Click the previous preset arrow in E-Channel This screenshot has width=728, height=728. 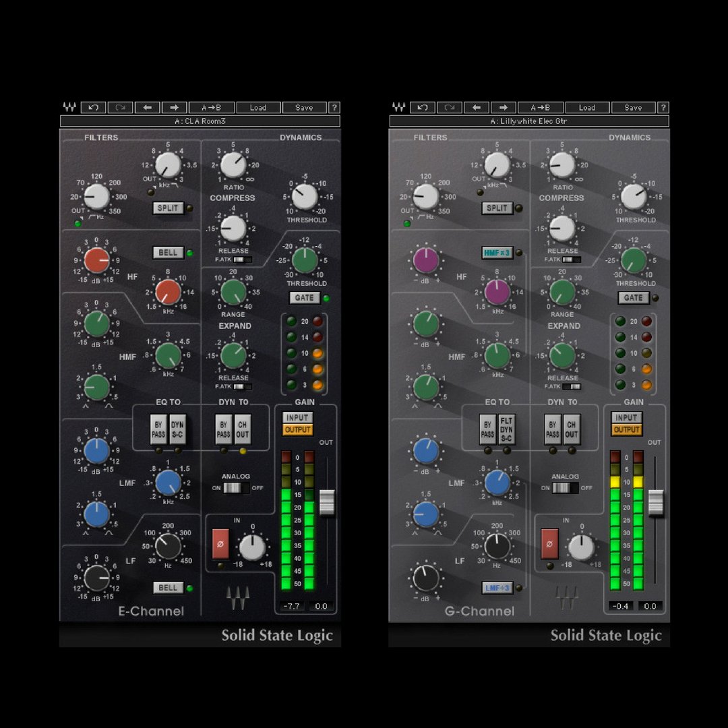coord(147,108)
